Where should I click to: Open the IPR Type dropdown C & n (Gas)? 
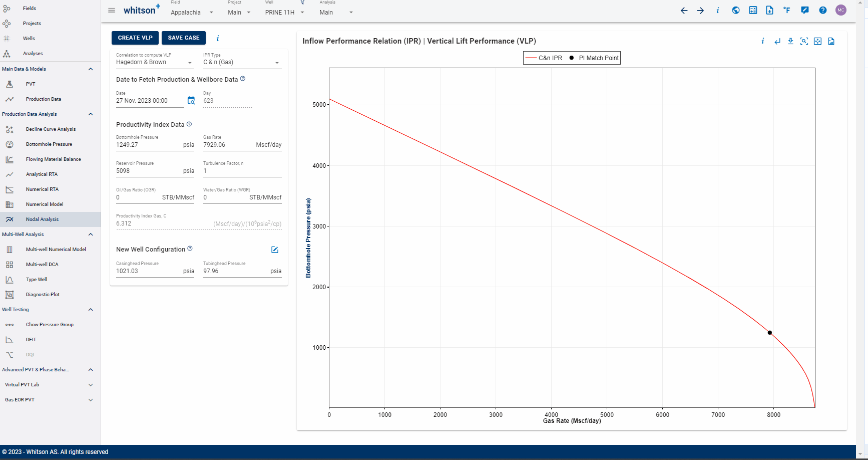click(x=242, y=62)
